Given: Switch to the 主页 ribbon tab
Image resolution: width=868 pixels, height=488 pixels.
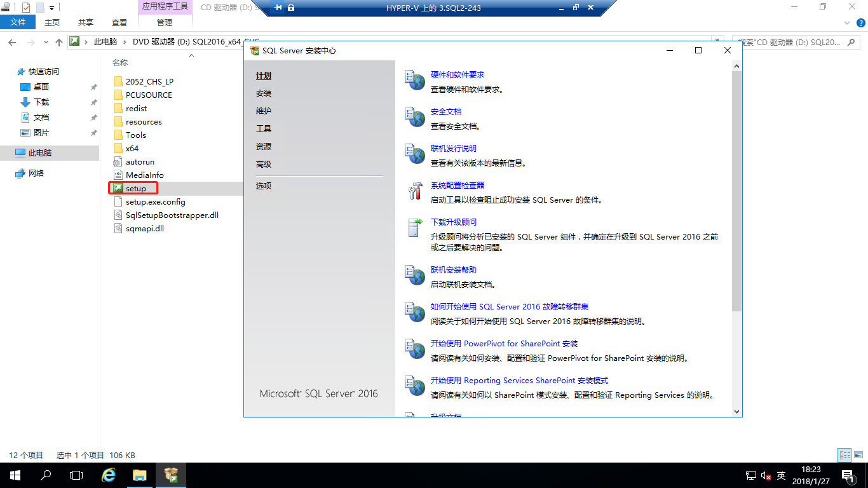Looking at the screenshot, I should click(52, 22).
